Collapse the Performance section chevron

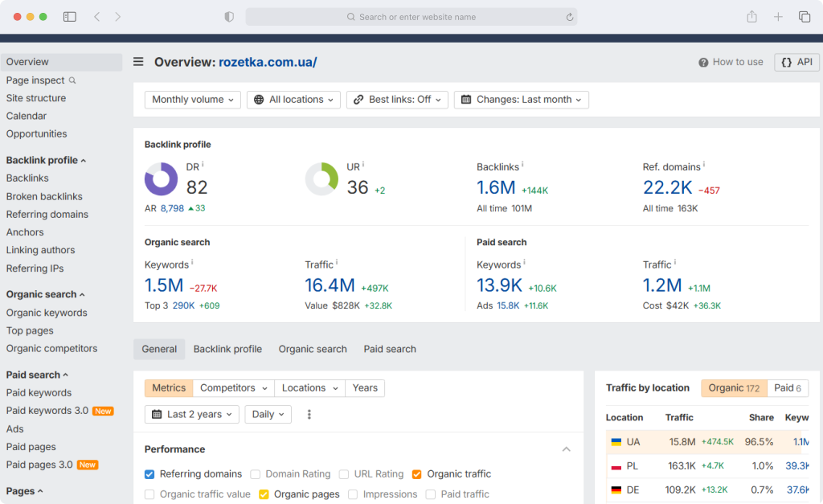pos(567,449)
